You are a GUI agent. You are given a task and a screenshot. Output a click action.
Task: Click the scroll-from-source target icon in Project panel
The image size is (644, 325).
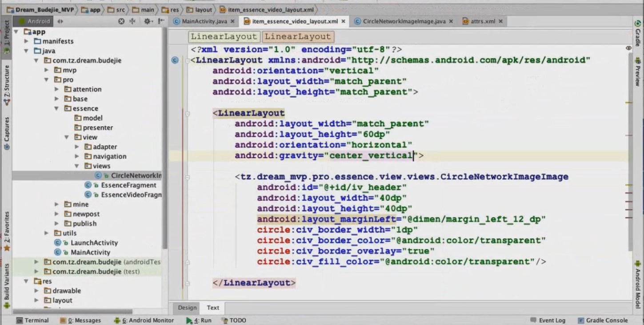pyautogui.click(x=121, y=21)
